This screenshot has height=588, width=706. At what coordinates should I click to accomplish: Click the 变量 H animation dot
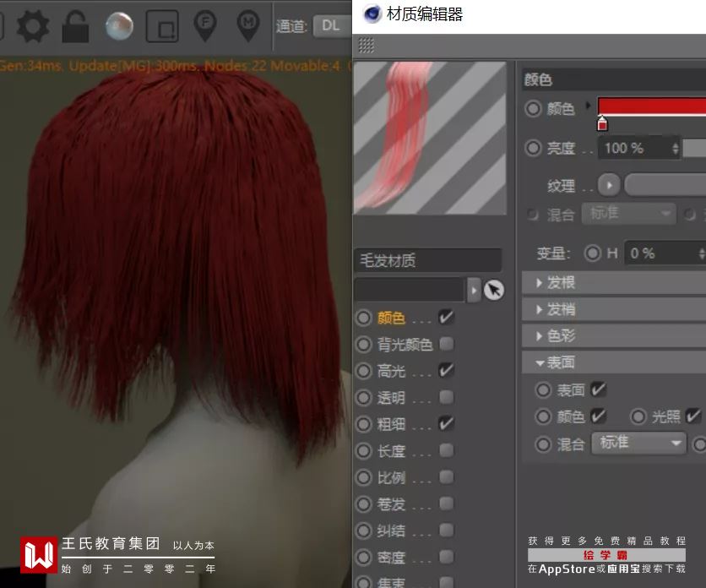tap(593, 253)
